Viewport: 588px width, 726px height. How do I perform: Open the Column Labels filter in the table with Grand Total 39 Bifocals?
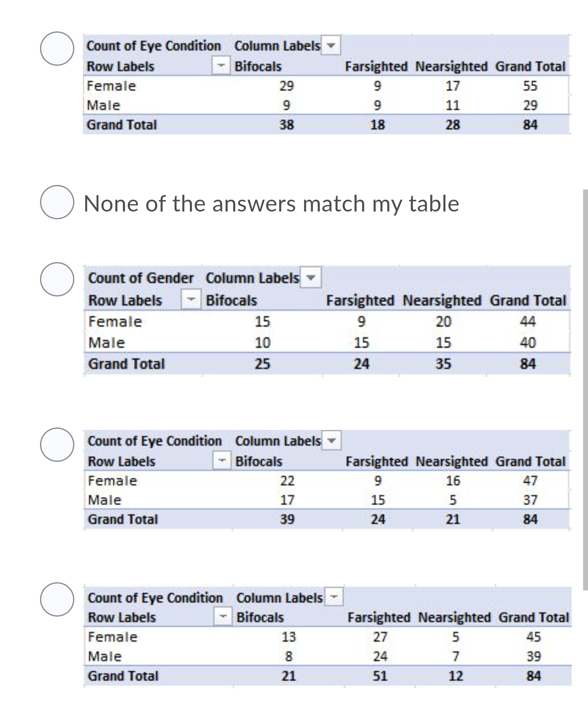tap(331, 441)
